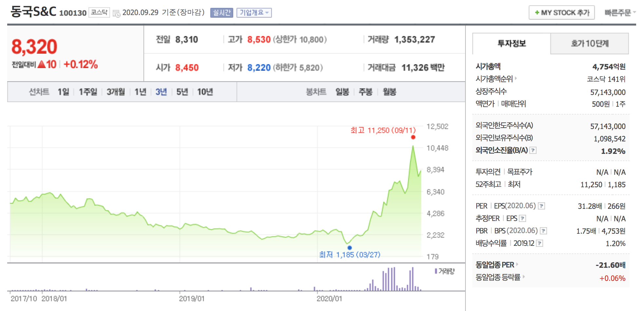Click the 외국인소진율 value 1.92%
644x311 pixels.
pos(613,151)
